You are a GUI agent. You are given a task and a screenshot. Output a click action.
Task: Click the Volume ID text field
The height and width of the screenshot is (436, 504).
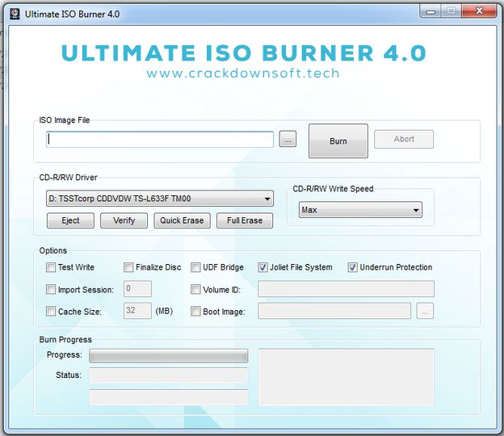point(346,289)
